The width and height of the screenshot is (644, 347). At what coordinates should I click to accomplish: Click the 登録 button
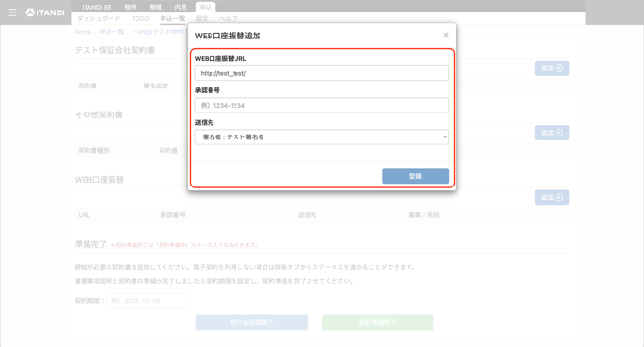[x=415, y=176]
